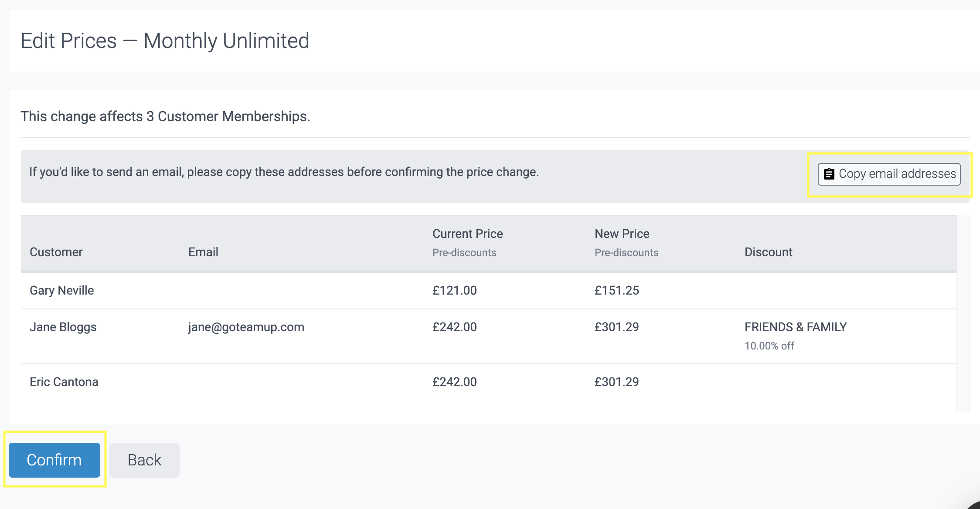The width and height of the screenshot is (980, 509).
Task: Click the Current Price column header
Action: tap(467, 234)
